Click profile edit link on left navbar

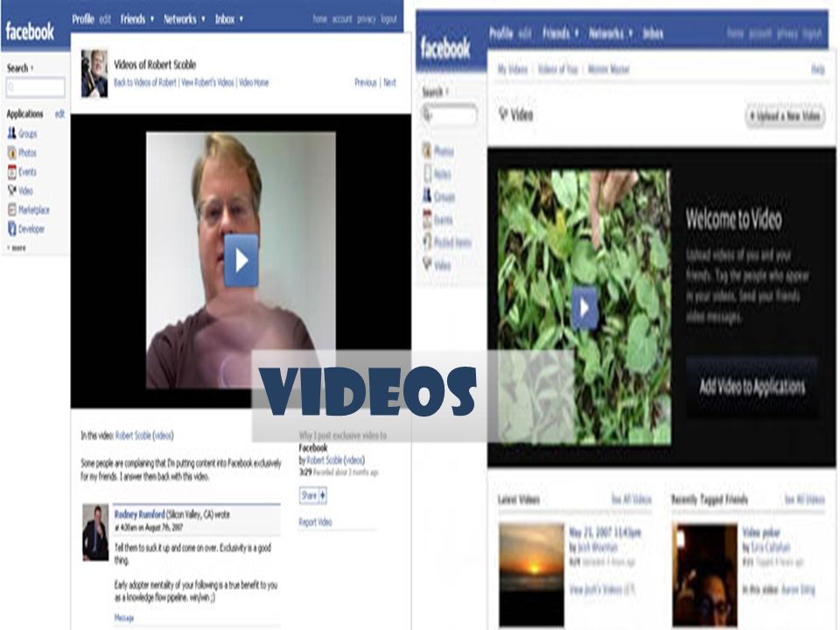[105, 19]
